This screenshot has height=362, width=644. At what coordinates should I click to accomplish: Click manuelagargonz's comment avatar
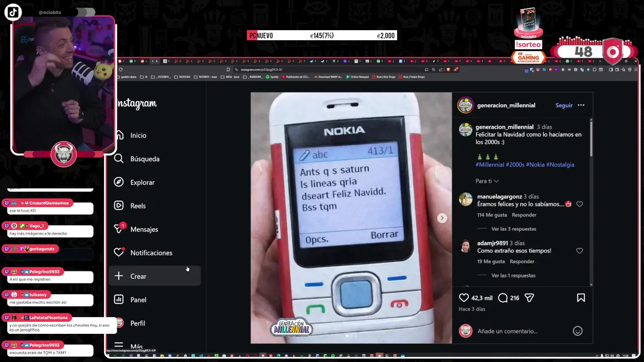click(465, 199)
